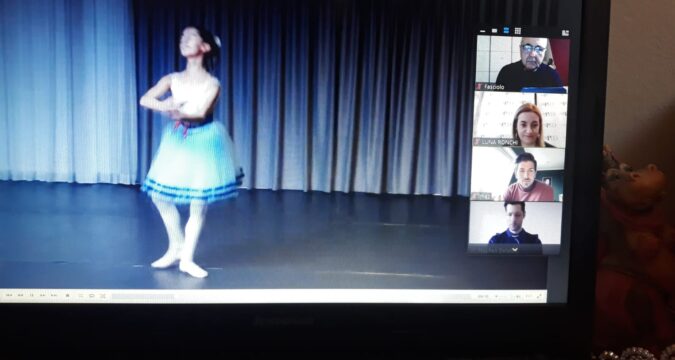Skip to next track in player
Screen dimensions: 675x360
click(x=54, y=295)
